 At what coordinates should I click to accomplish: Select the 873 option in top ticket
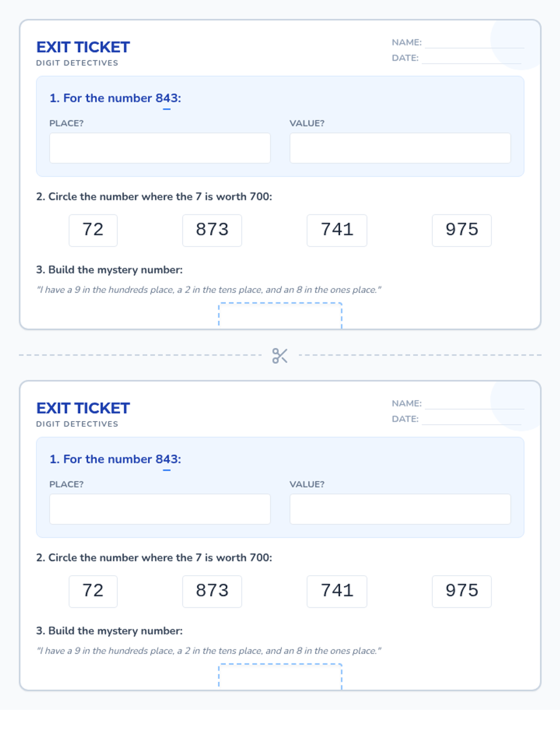[x=212, y=230]
